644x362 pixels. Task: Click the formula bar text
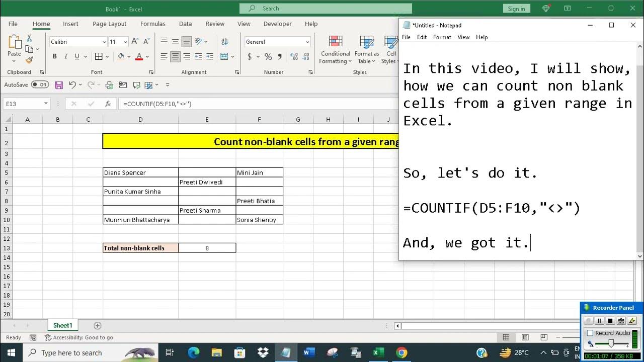[157, 104]
